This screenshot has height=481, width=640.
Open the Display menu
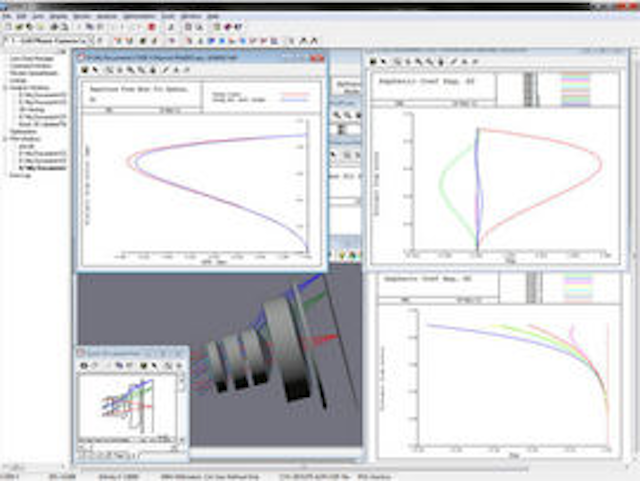[x=58, y=16]
